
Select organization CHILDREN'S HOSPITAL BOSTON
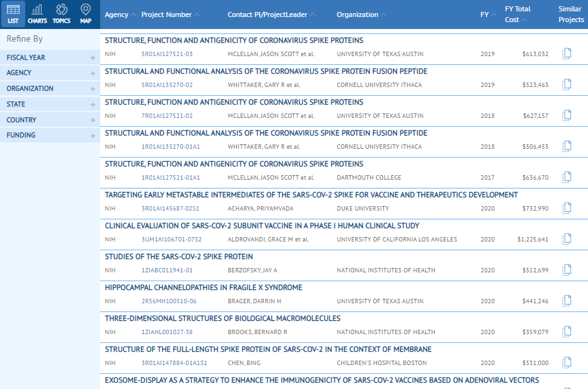click(382, 363)
